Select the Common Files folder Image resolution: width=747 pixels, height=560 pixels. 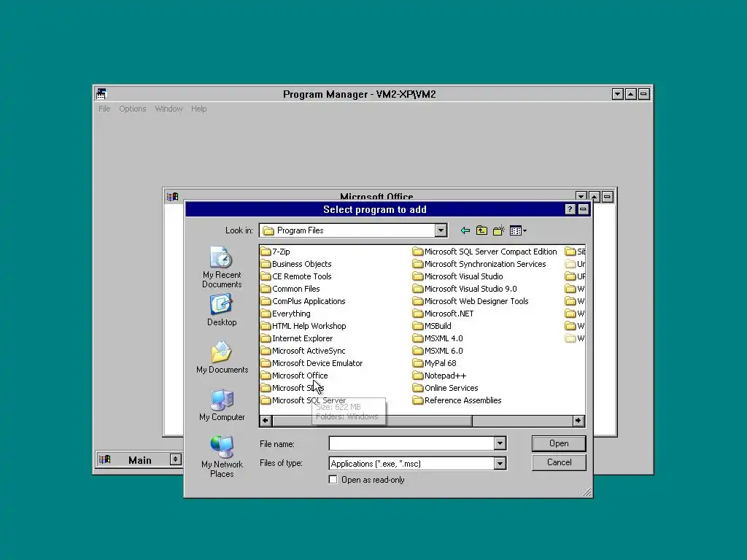click(x=290, y=289)
